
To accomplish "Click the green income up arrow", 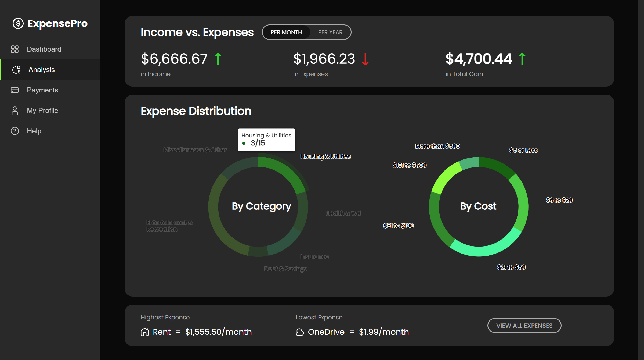I will point(218,59).
